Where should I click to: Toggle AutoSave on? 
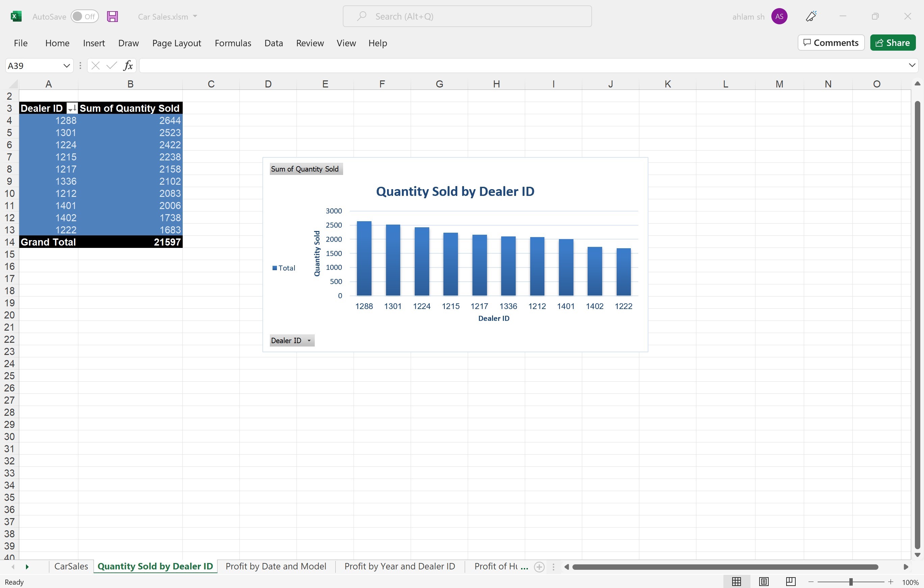pyautogui.click(x=84, y=16)
